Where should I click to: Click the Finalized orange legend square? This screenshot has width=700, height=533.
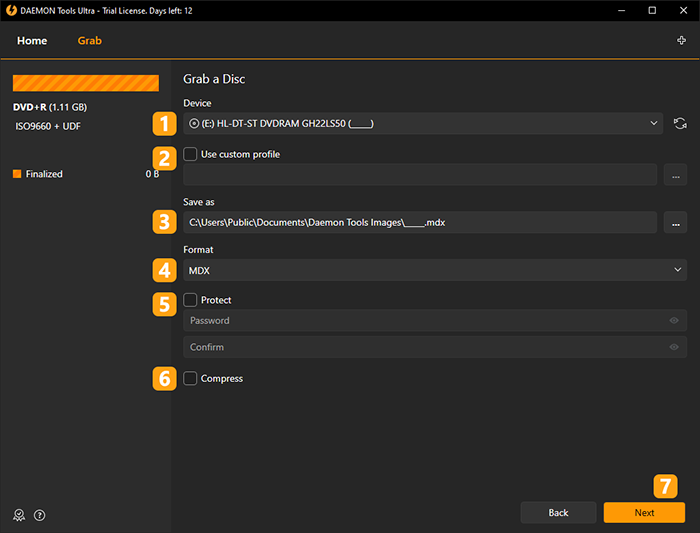tap(17, 174)
